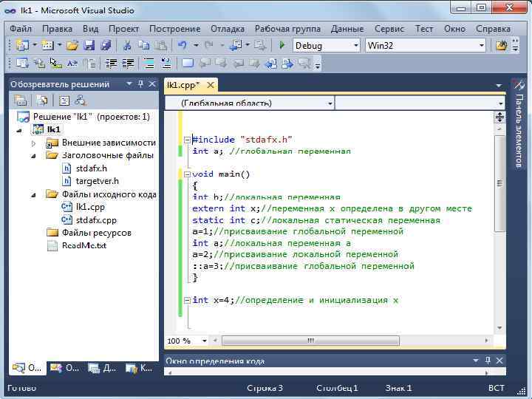Viewport: 532px width, 399px height.
Task: Click the Undo arrow icon
Action: [183, 46]
